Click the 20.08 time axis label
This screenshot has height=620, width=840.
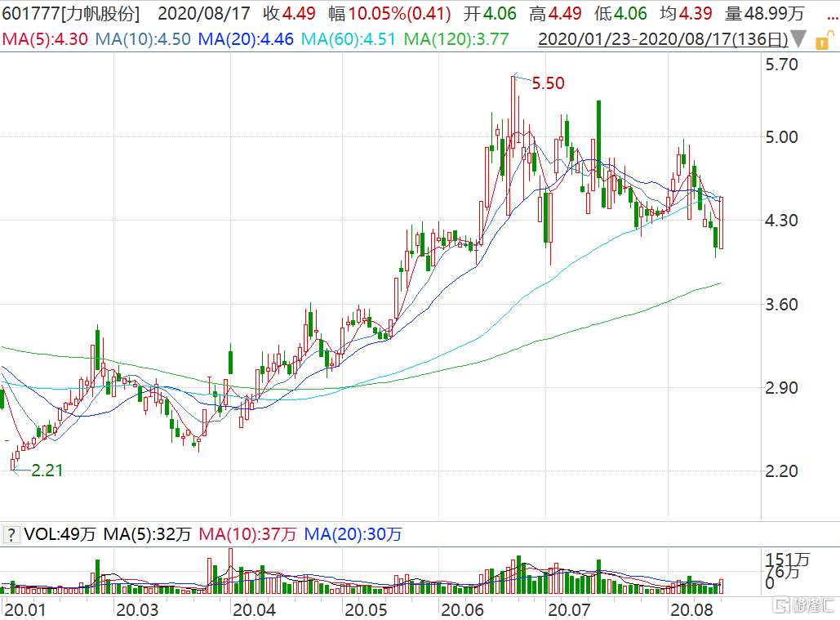(x=691, y=610)
